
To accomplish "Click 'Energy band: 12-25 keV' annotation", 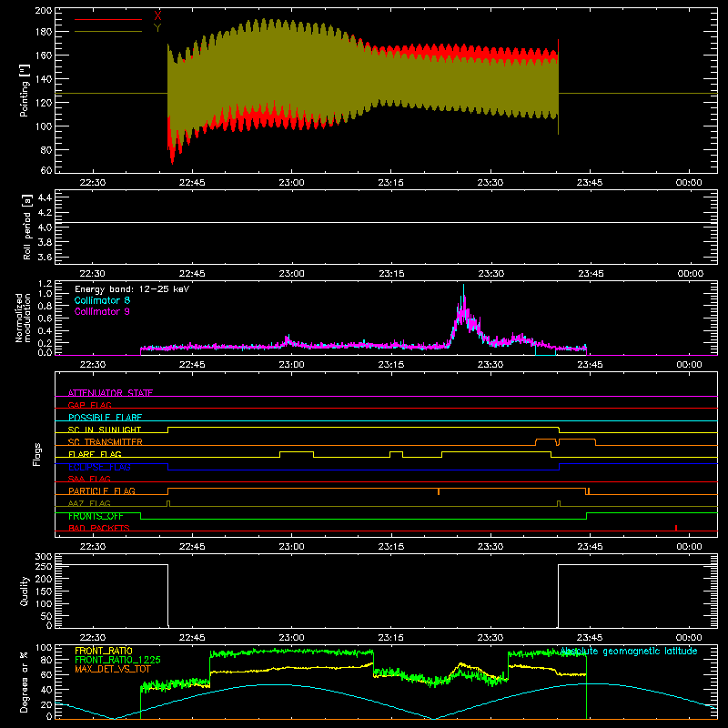I will [x=132, y=289].
